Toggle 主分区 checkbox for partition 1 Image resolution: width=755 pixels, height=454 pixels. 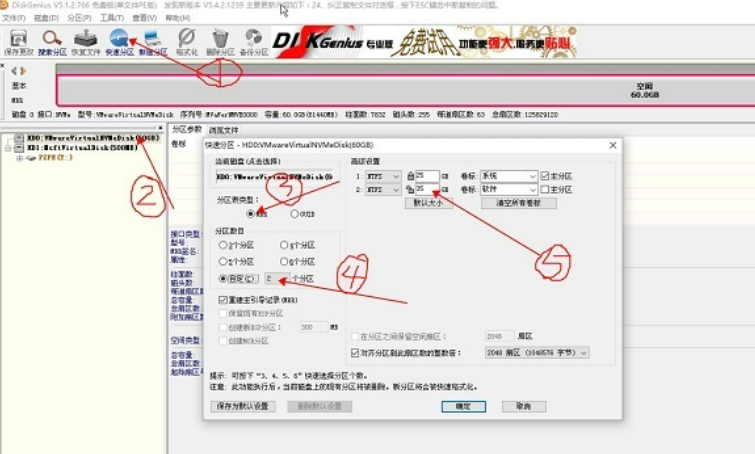click(x=545, y=176)
